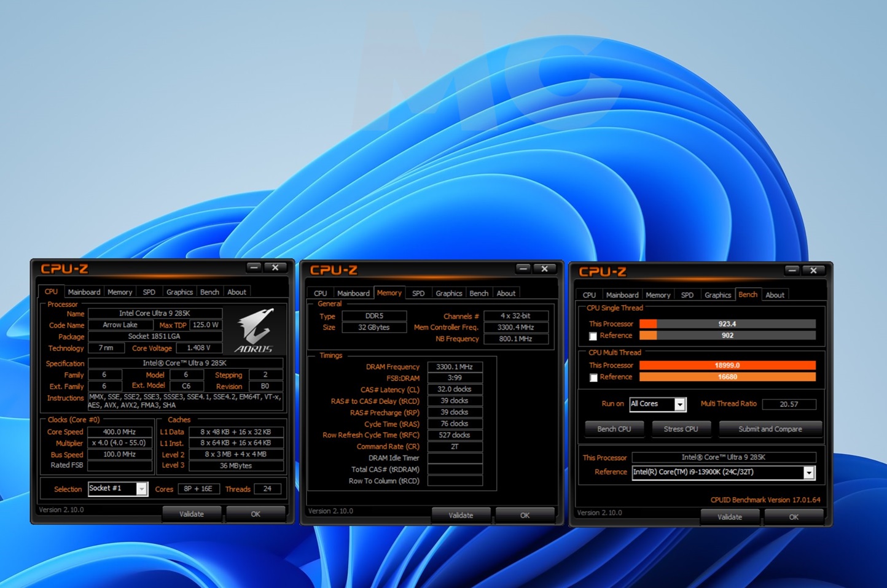Screen dimensions: 887x588
Task: Expand the All Cores run-on dropdown
Action: point(679,404)
